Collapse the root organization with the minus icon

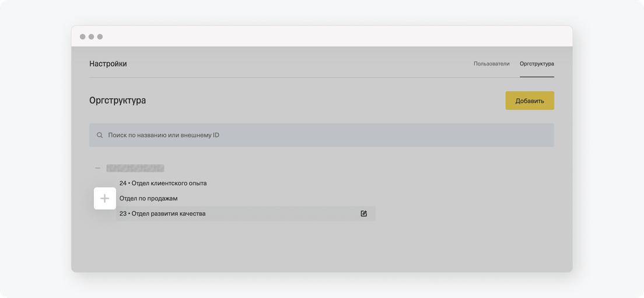click(x=98, y=168)
